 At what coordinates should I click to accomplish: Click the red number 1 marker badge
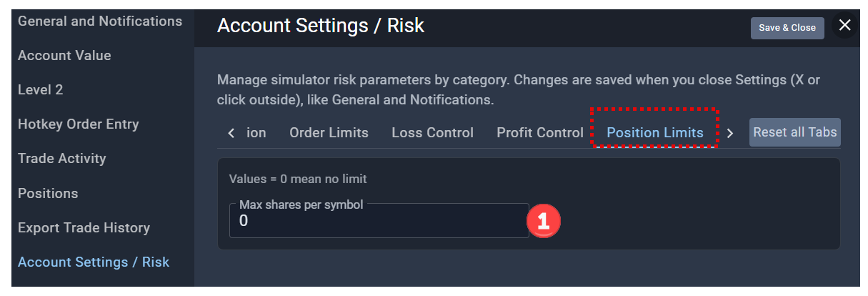click(544, 221)
